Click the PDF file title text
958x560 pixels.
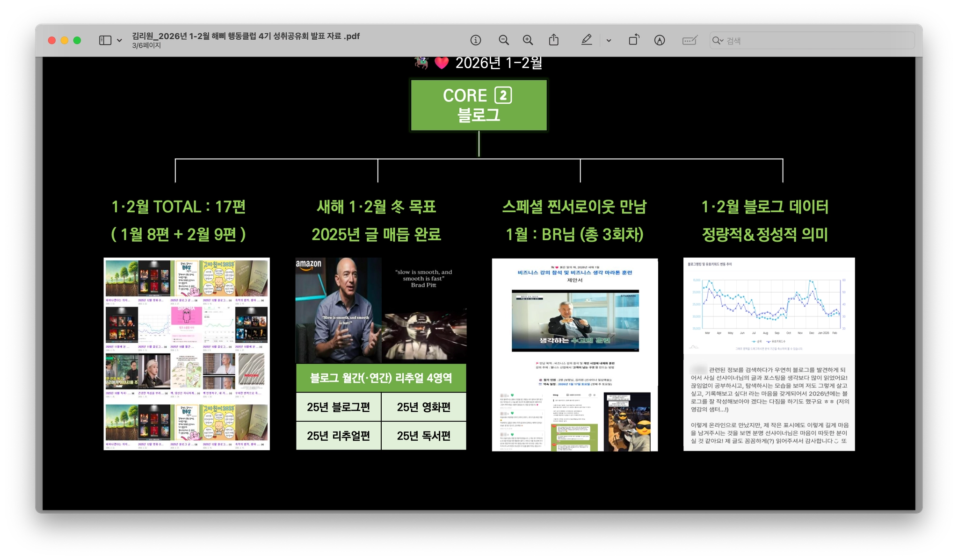pos(246,36)
